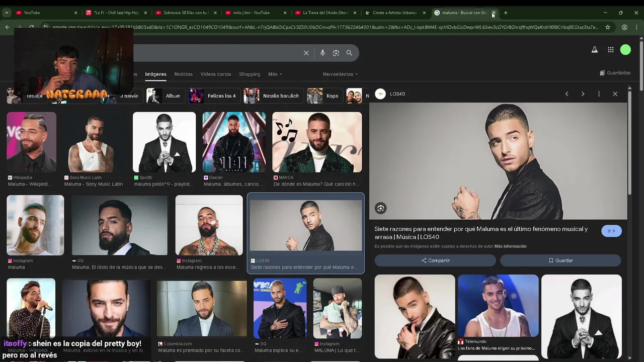Open a new browser tab
The height and width of the screenshot is (362, 644).
coord(506,13)
